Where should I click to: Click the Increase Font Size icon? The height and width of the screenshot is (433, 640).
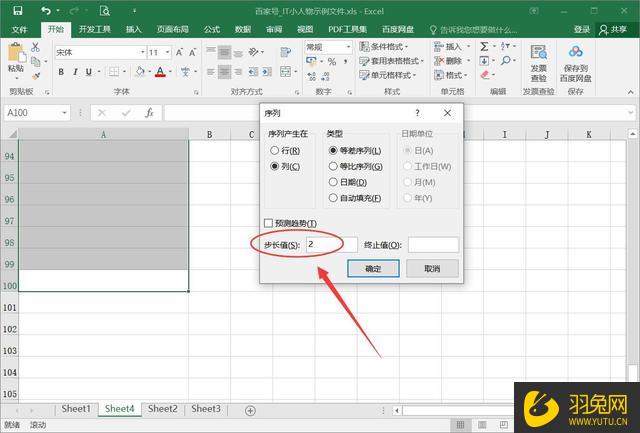click(x=179, y=52)
